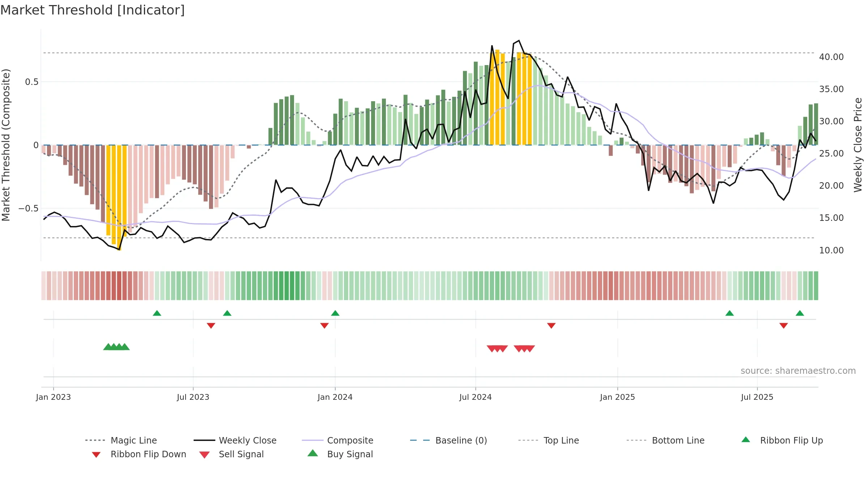This screenshot has height=488, width=868.
Task: Click the Ribbon Flip Up marker at Jan 2024
Action: tap(335, 313)
